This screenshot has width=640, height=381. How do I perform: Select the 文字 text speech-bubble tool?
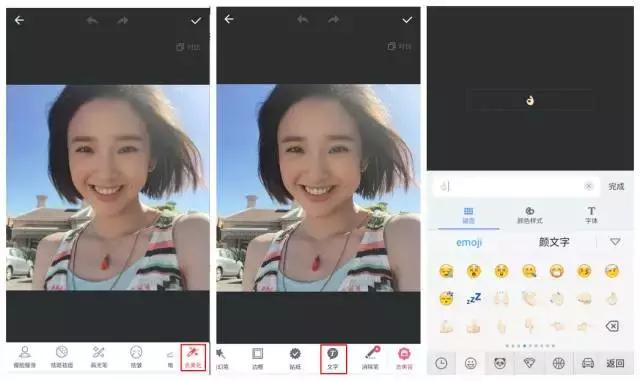333,359
